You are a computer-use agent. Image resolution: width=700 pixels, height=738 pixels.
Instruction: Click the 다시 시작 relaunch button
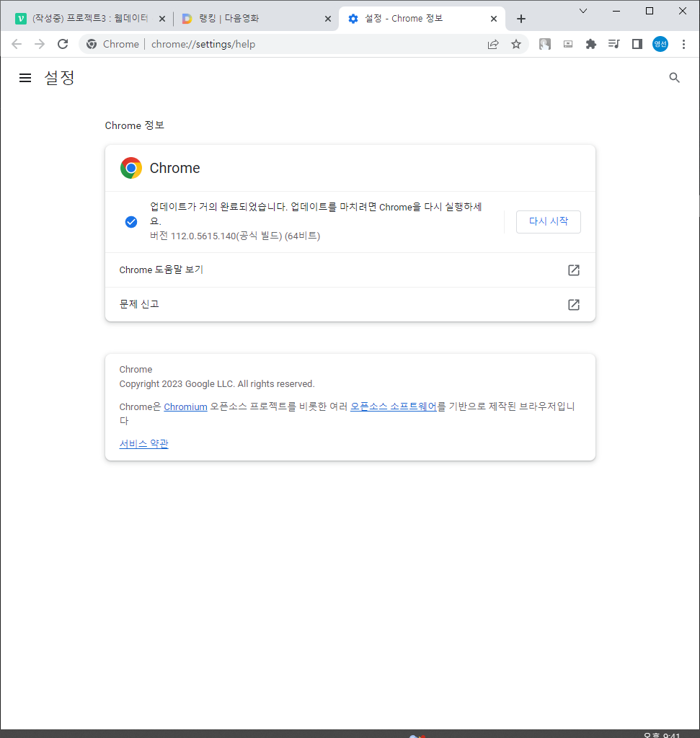[x=549, y=222]
